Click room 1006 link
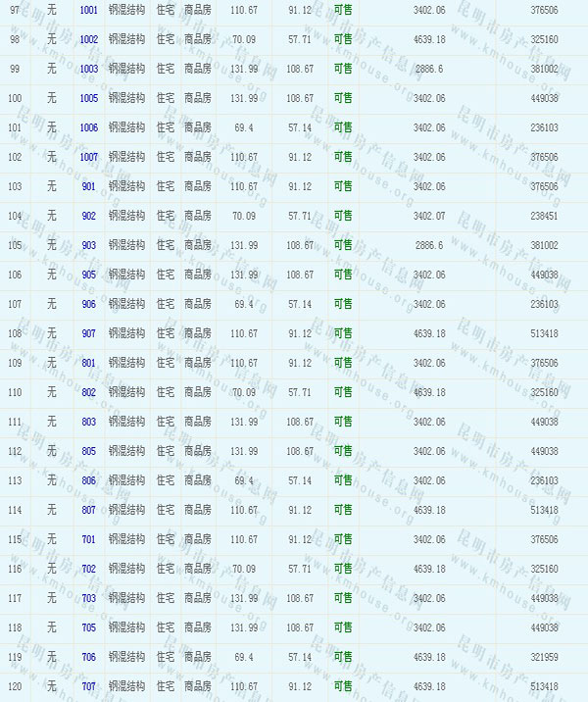 click(x=88, y=127)
